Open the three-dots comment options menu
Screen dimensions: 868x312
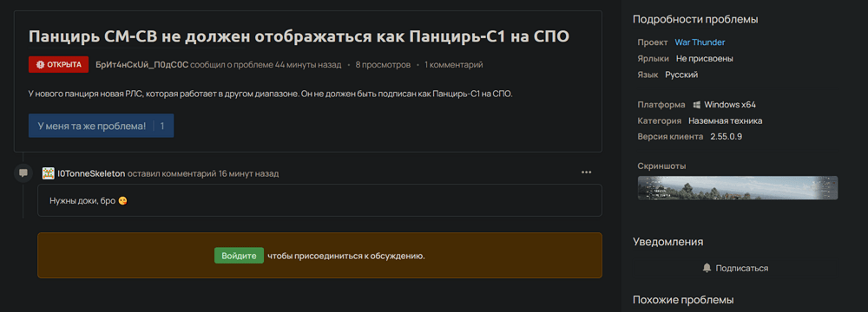(x=586, y=172)
